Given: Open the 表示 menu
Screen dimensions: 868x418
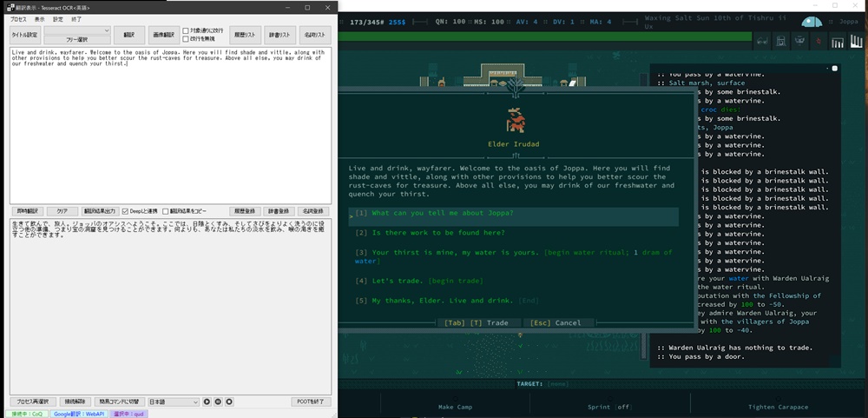Looking at the screenshot, I should pos(39,19).
